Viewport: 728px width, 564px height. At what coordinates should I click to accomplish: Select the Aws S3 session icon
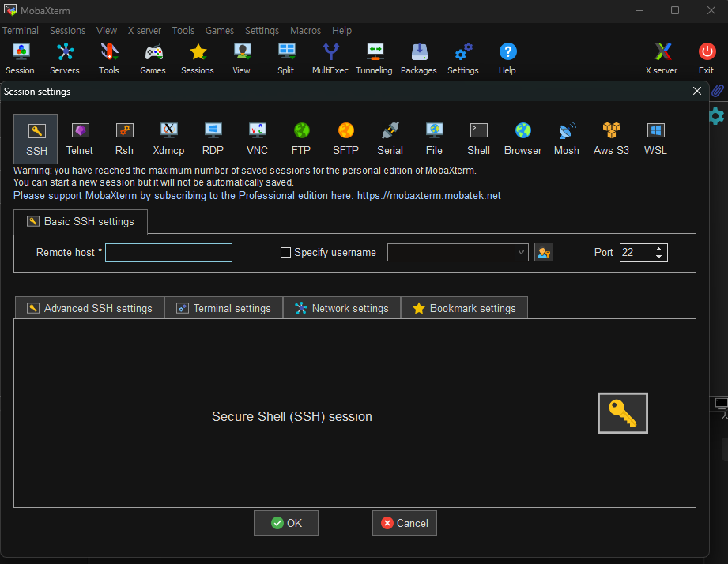point(611,138)
